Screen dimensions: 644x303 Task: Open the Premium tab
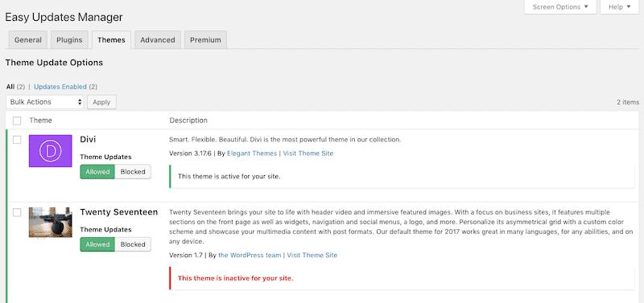coord(205,39)
